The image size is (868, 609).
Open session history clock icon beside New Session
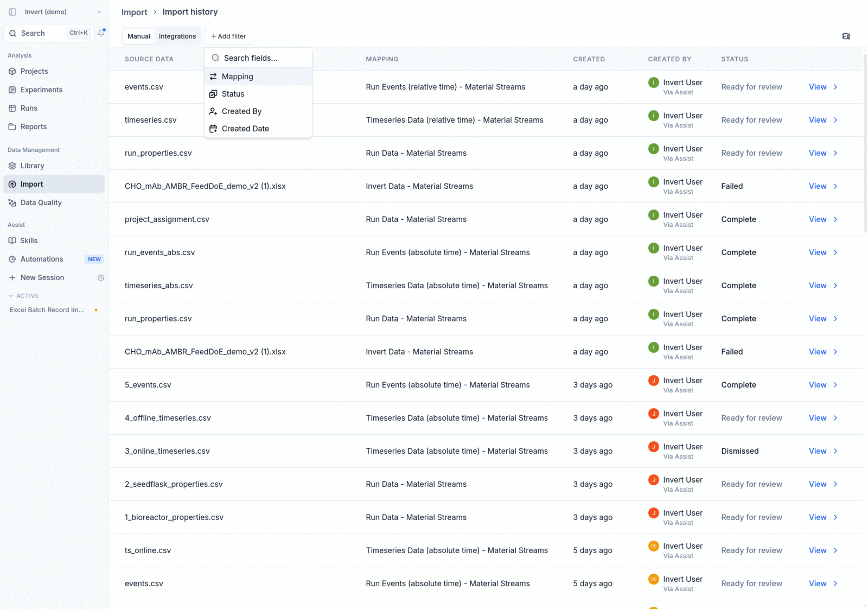click(101, 278)
